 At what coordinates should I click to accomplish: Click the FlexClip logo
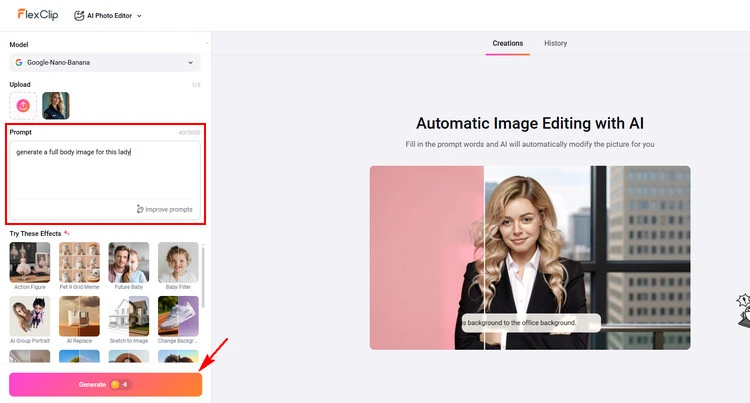click(x=37, y=15)
